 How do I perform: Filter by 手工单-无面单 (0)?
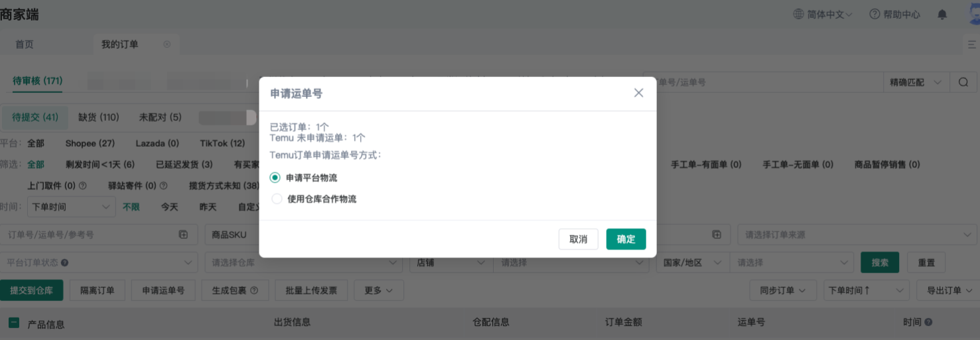point(798,164)
